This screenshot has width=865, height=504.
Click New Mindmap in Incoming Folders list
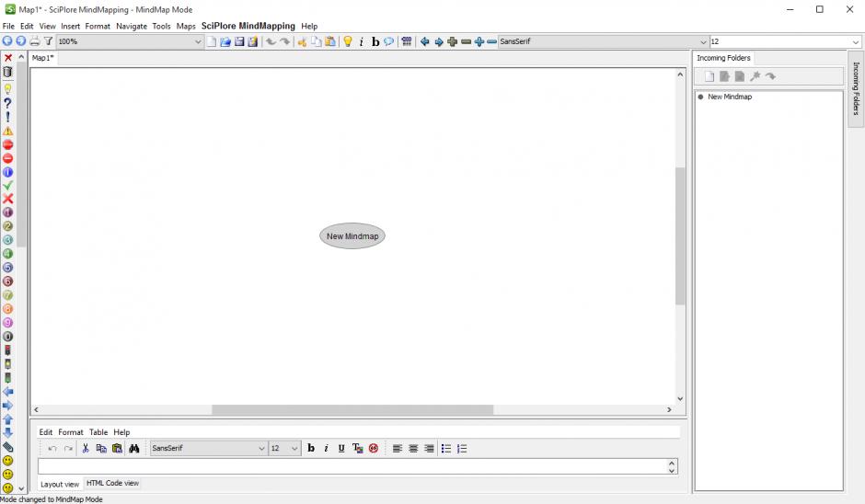730,97
